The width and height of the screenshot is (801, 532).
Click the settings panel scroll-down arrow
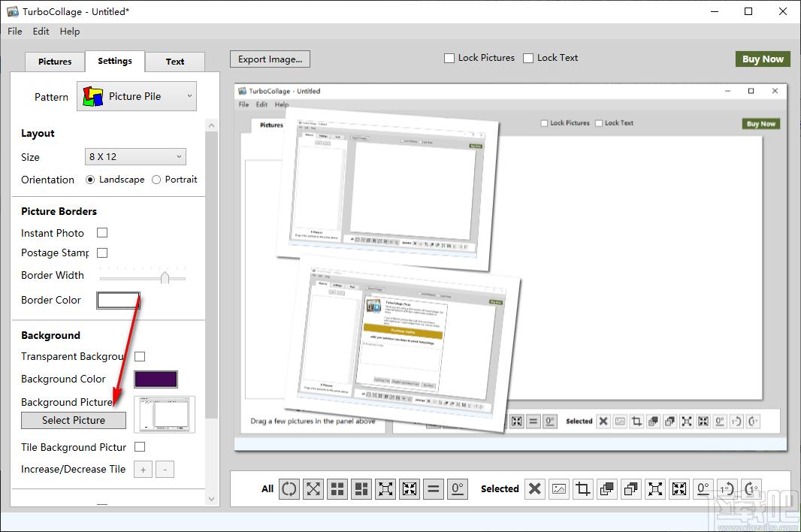tap(211, 499)
